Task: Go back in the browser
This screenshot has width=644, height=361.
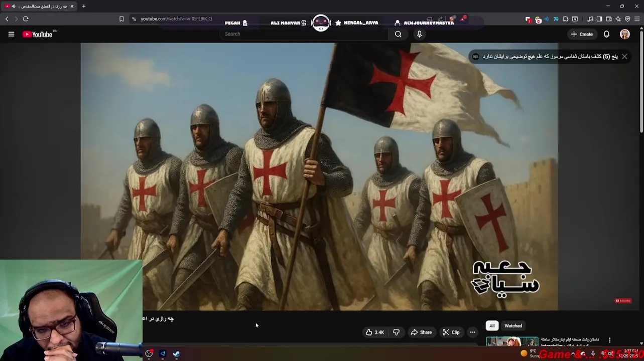Action: pyautogui.click(x=7, y=19)
